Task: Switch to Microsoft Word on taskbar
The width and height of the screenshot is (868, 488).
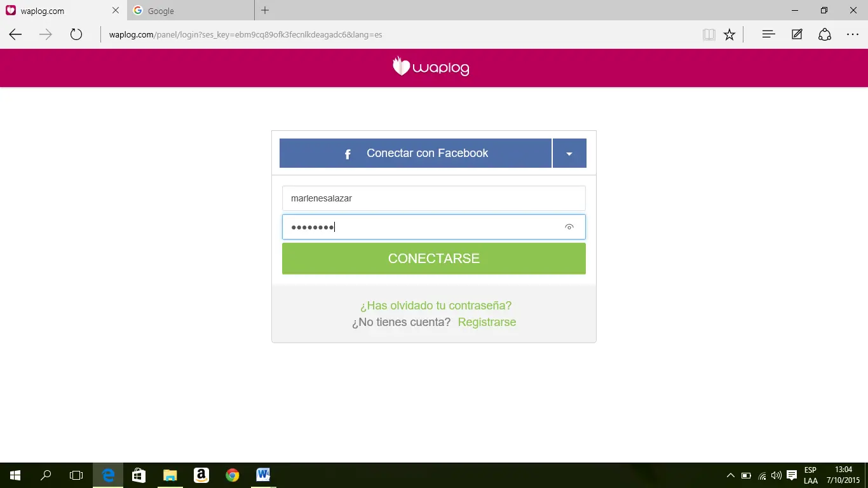Action: pos(263,475)
